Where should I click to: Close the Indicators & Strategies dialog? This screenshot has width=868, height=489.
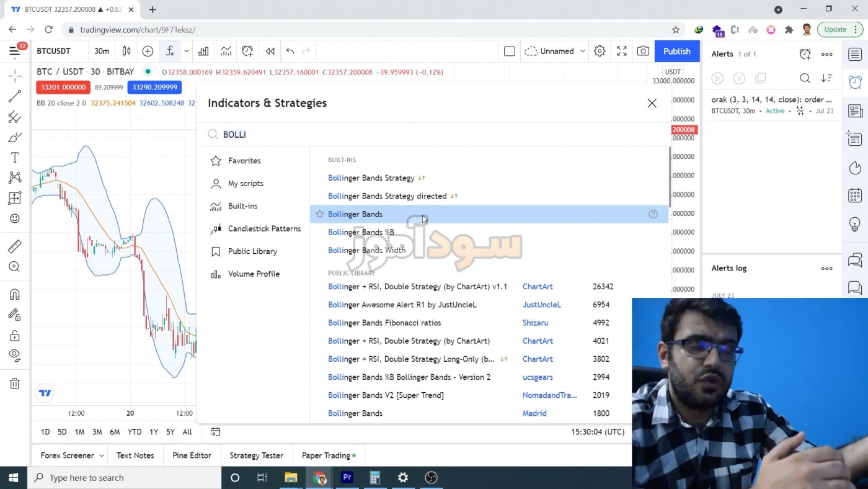(652, 103)
